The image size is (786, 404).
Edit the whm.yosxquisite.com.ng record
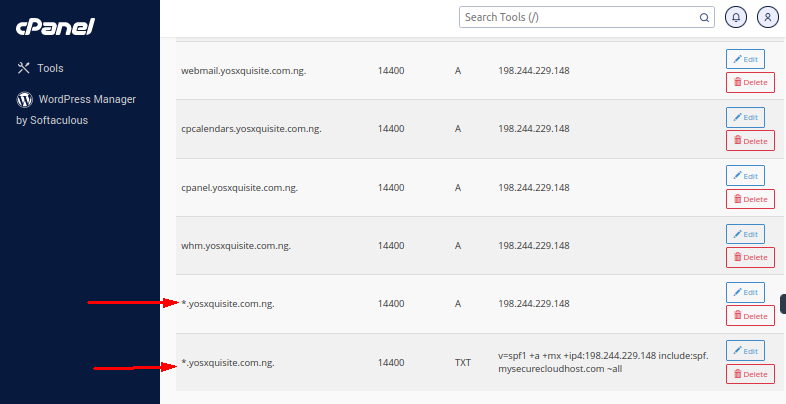tap(745, 234)
